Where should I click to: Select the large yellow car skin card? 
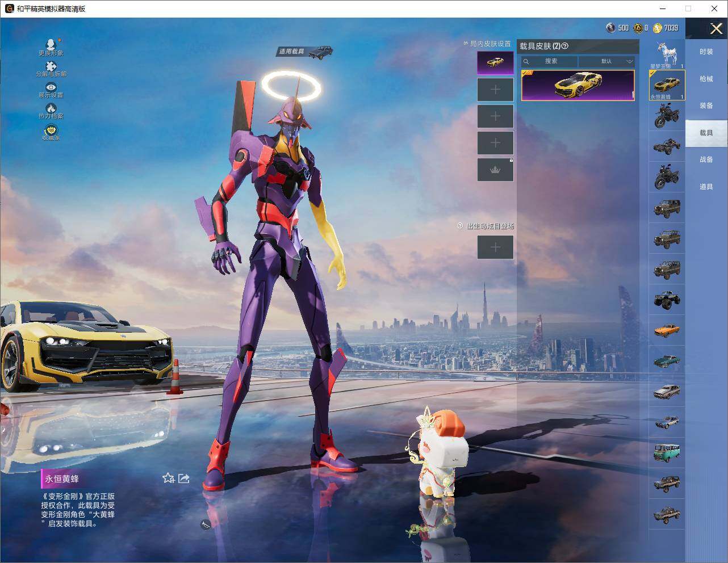pos(578,86)
